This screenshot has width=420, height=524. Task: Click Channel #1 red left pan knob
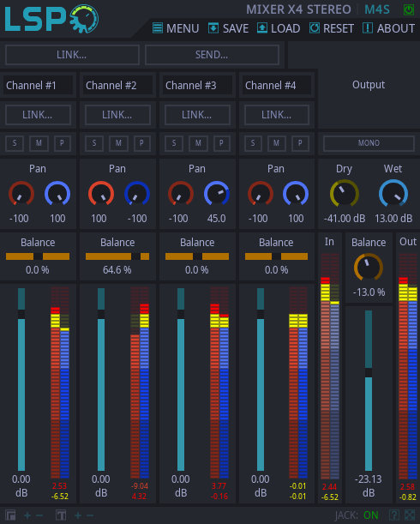click(x=21, y=194)
